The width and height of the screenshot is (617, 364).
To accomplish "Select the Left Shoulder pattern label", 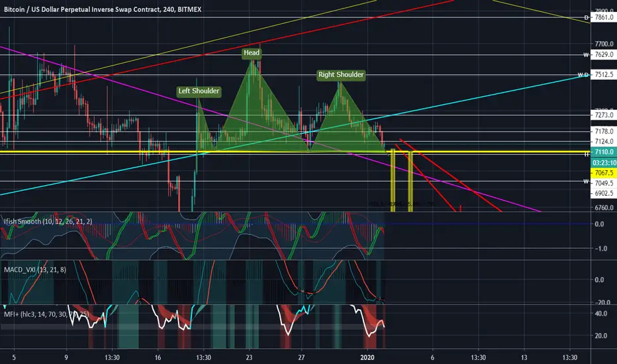I will coord(199,91).
